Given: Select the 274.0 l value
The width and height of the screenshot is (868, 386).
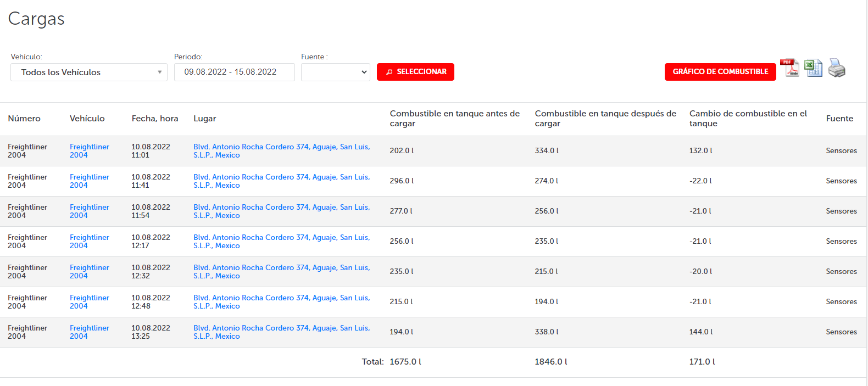Looking at the screenshot, I should tap(547, 181).
